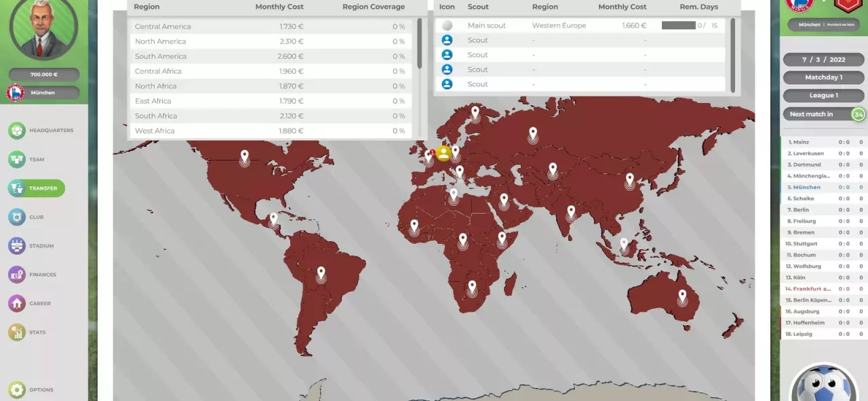The width and height of the screenshot is (868, 401).
Task: Click the Region Coverage column header
Action: [374, 7]
